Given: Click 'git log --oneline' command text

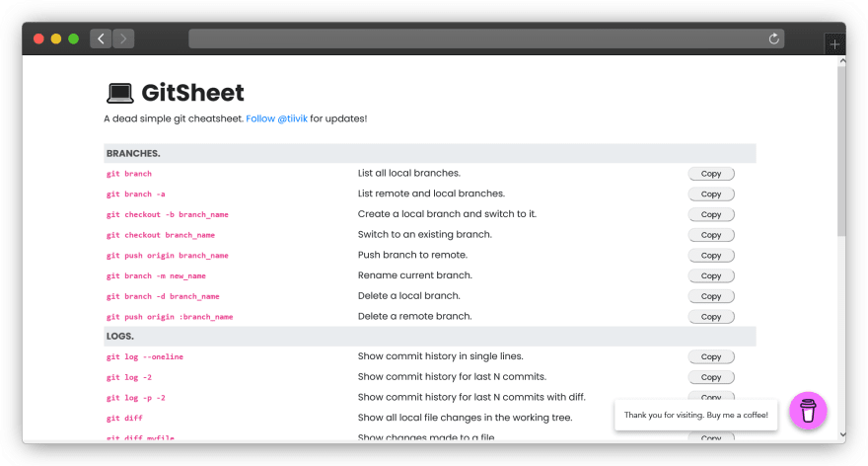Looking at the screenshot, I should click(x=144, y=357).
